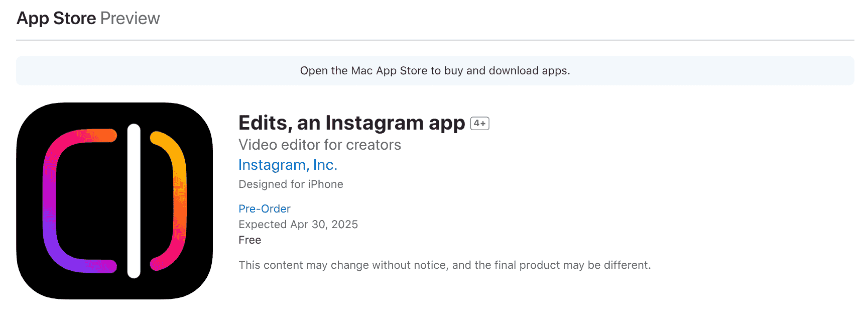Select the Pre-Order link
This screenshot has height=316, width=868.
[264, 208]
